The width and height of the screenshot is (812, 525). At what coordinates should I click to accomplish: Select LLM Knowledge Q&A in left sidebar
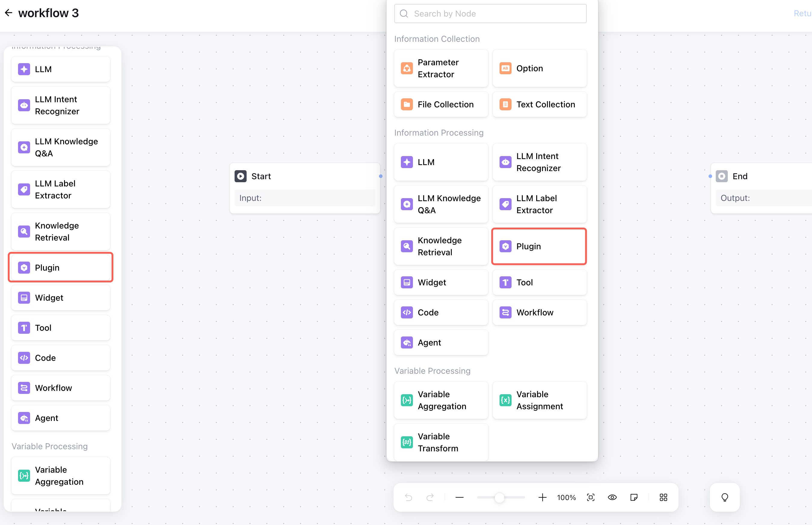point(61,147)
